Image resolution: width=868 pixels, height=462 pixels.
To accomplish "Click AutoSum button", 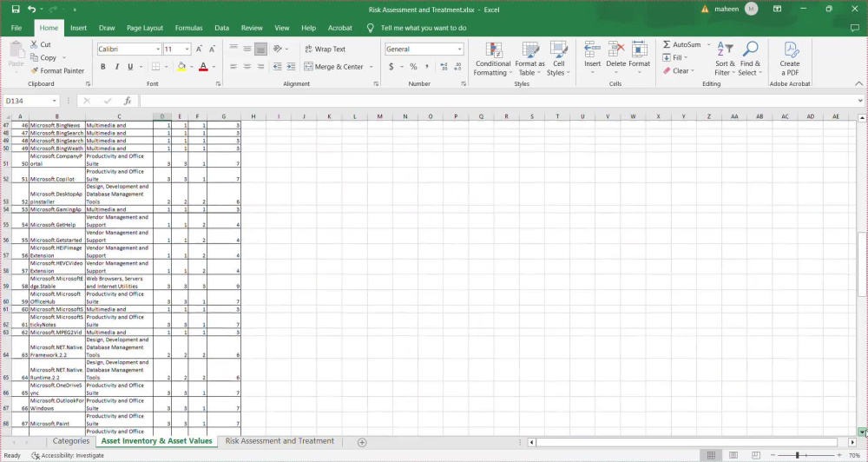I will tap(681, 44).
